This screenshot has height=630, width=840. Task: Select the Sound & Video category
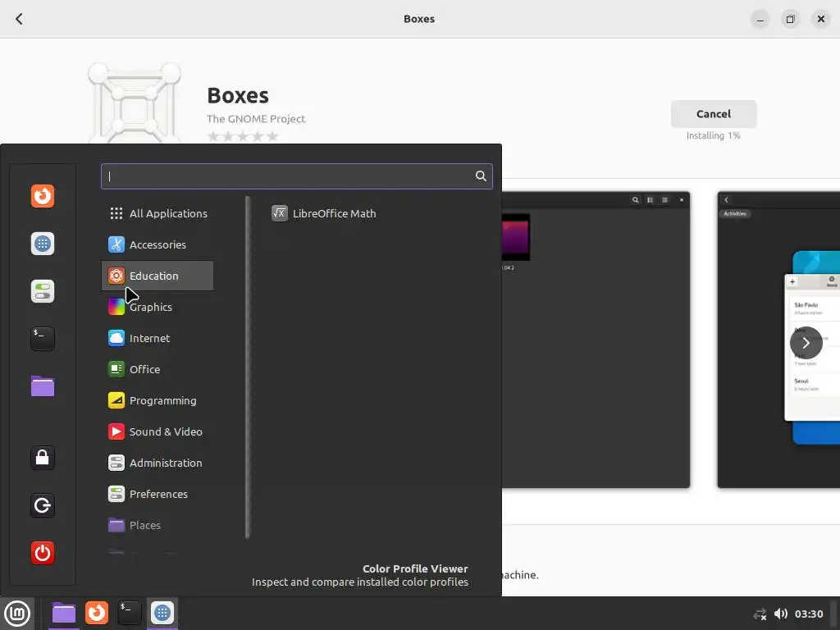(157, 431)
